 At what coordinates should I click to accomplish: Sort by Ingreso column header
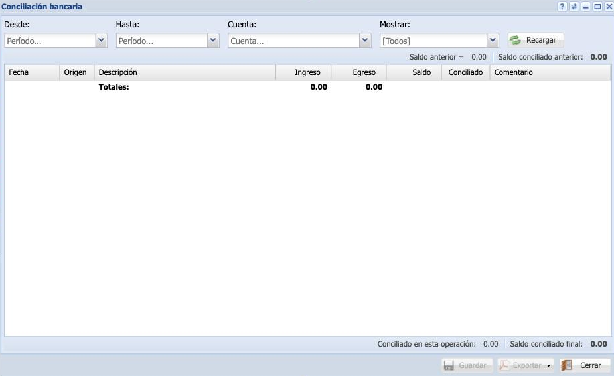[x=303, y=72]
